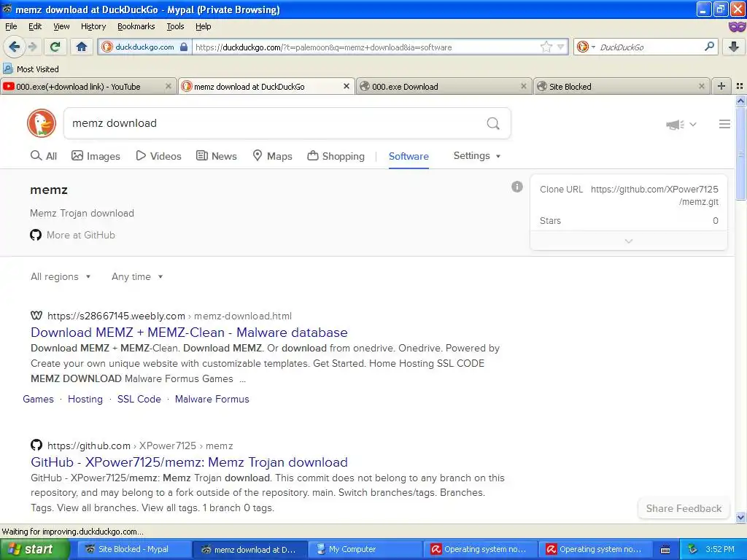The height and width of the screenshot is (560, 747).
Task: Open the downloads arrow button
Action: 734,47
